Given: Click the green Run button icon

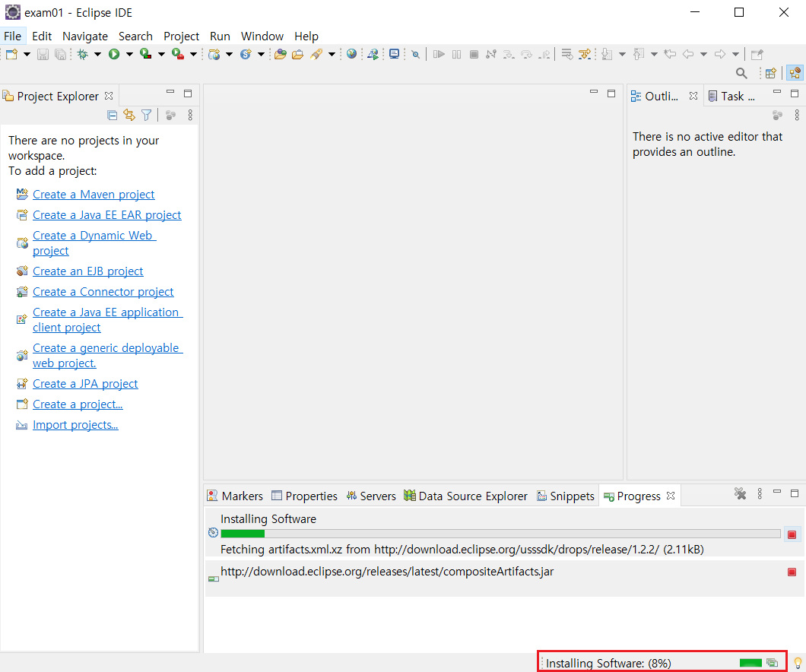Looking at the screenshot, I should pos(113,54).
